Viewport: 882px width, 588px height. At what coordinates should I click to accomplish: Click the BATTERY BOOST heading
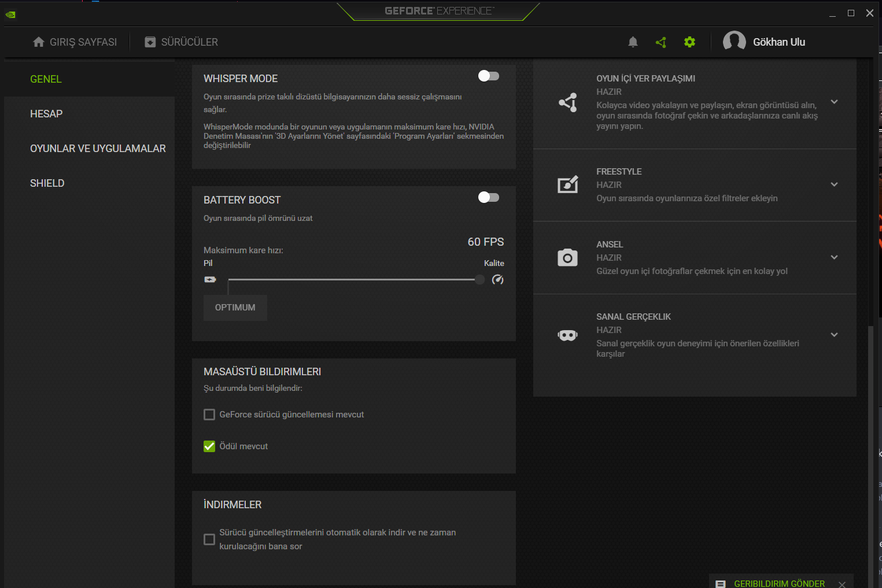tap(242, 200)
